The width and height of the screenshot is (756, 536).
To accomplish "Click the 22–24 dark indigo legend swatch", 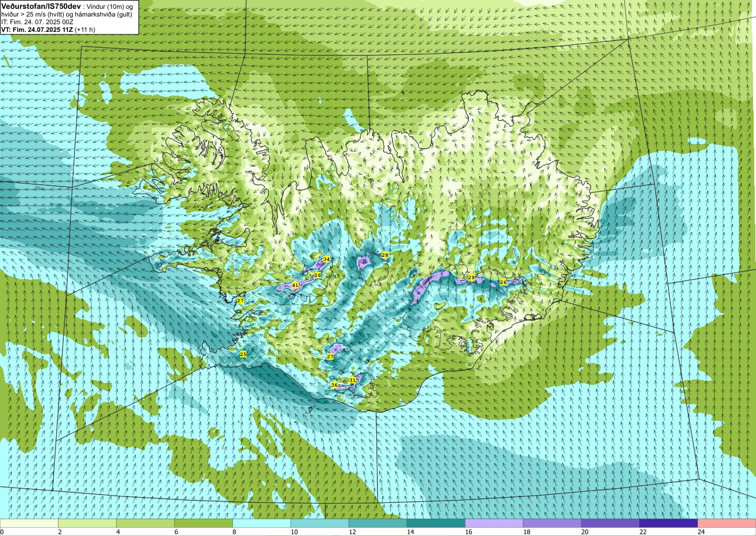I will [x=669, y=523].
